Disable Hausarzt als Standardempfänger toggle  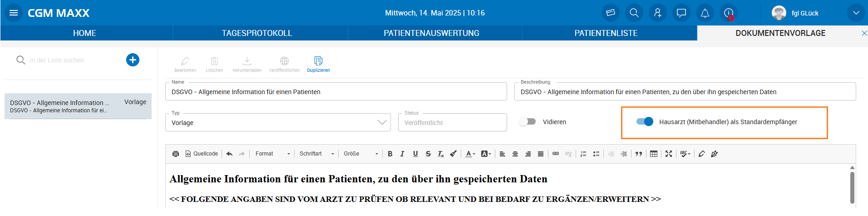point(645,121)
